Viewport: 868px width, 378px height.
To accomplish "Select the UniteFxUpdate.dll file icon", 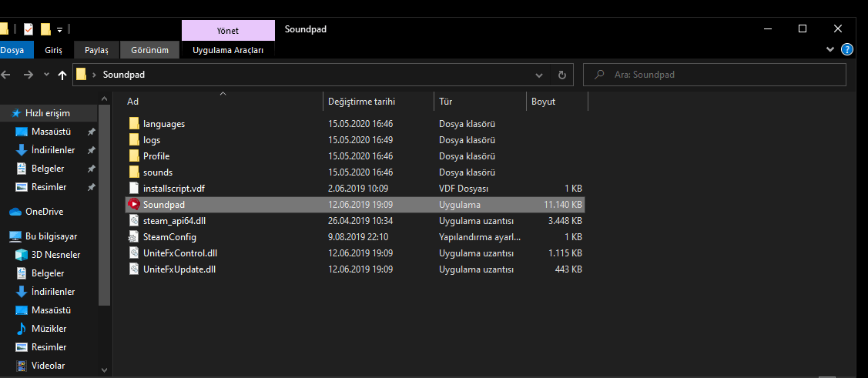I will pos(133,269).
